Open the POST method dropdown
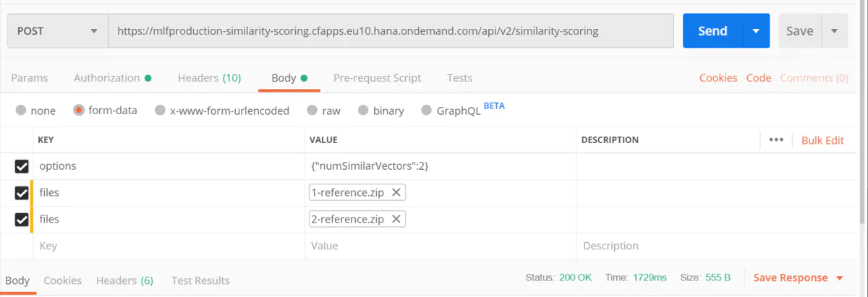The width and height of the screenshot is (868, 297). click(56, 31)
